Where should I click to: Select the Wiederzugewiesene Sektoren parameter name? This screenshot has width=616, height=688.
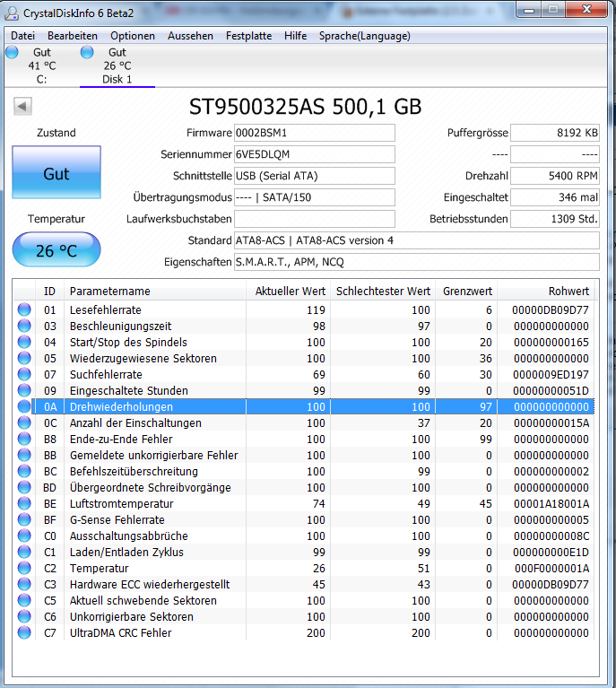143,359
